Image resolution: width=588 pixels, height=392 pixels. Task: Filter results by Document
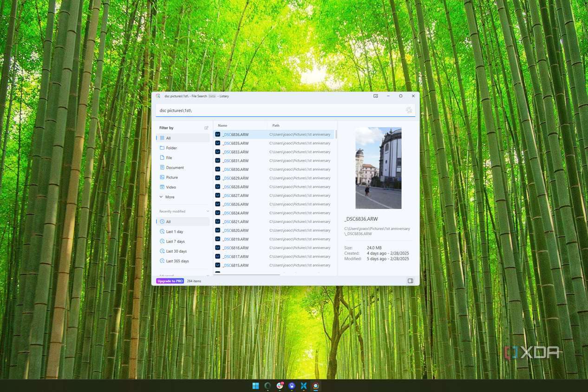pyautogui.click(x=183, y=167)
